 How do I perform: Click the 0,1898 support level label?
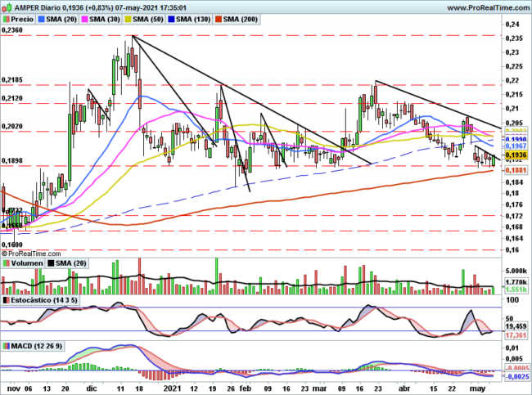point(12,160)
